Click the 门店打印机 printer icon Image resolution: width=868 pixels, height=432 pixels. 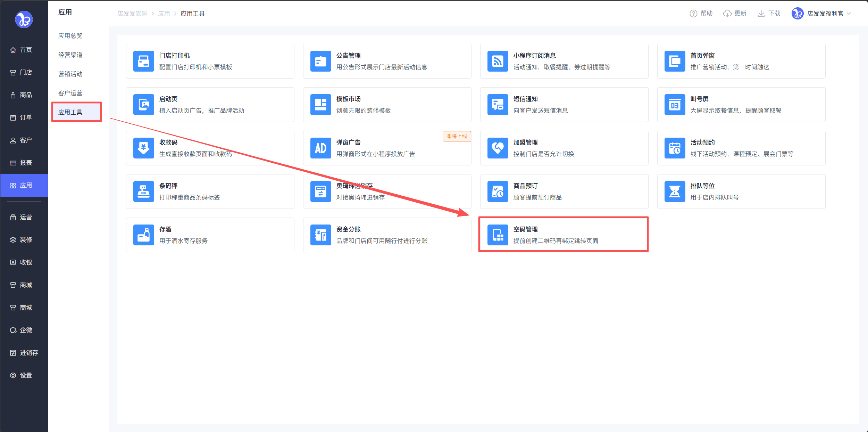tap(143, 61)
